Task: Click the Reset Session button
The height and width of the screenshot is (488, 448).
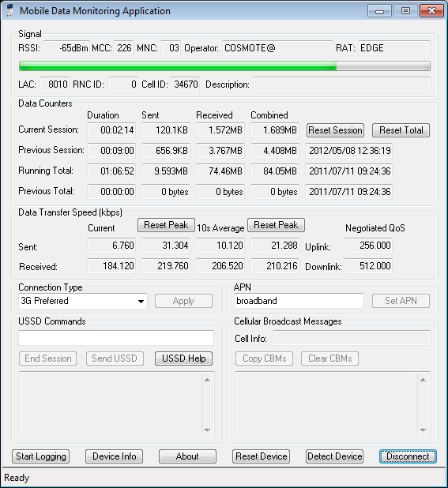Action: [335, 130]
